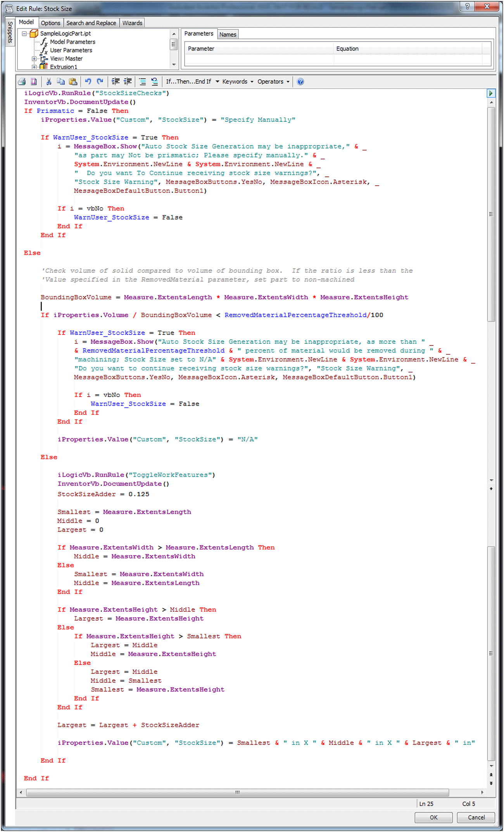Click the Print icon in the editor toolbar

(x=22, y=81)
